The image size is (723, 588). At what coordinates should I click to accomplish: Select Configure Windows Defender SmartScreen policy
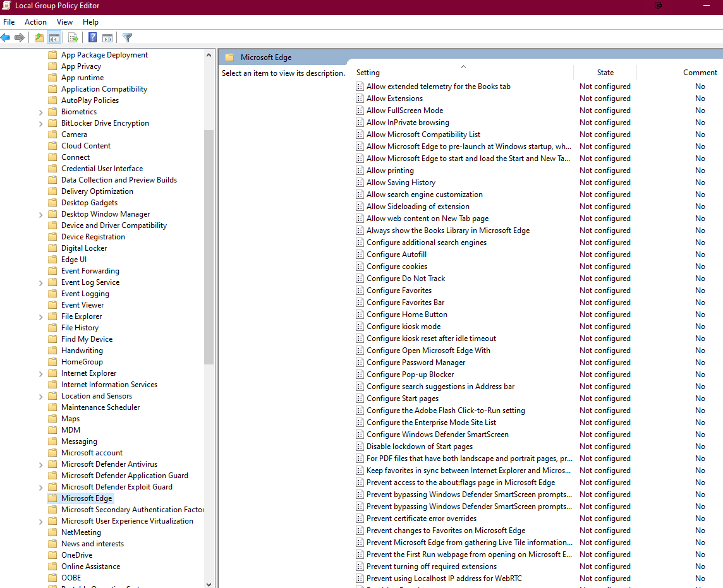click(x=437, y=435)
